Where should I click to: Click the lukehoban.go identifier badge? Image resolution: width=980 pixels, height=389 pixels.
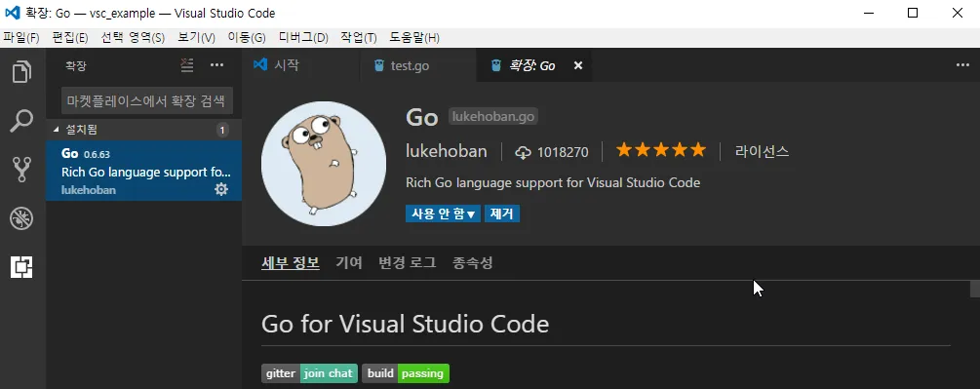(x=493, y=116)
